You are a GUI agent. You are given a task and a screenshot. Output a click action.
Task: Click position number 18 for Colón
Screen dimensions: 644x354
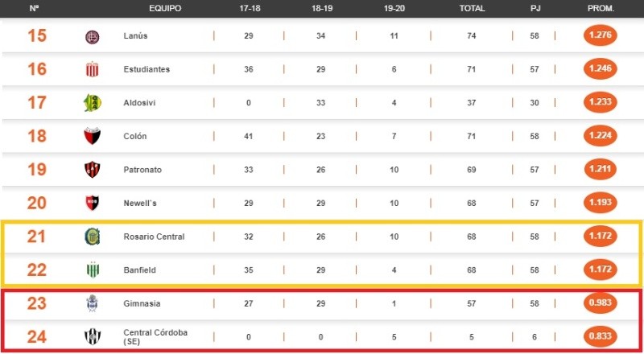tap(37, 136)
